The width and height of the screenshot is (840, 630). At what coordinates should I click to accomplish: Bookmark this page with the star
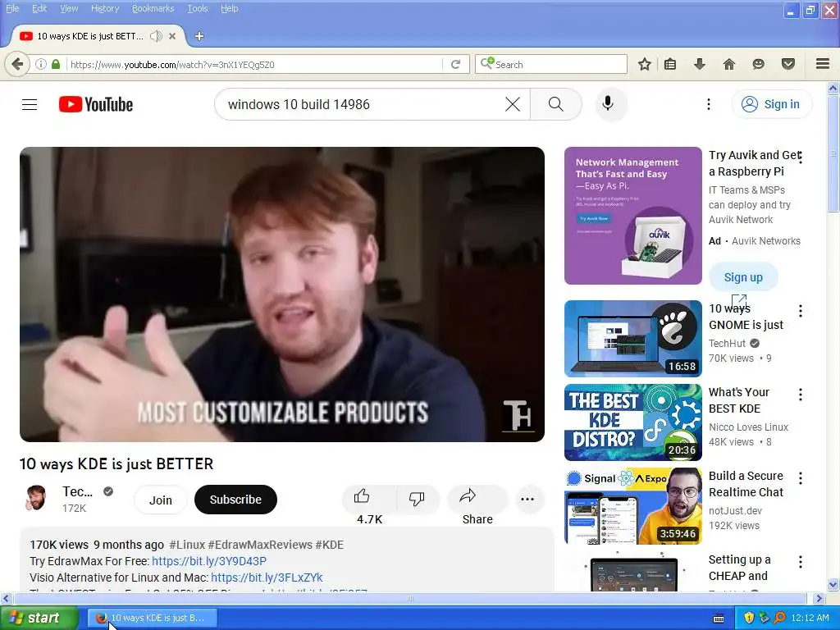[645, 64]
